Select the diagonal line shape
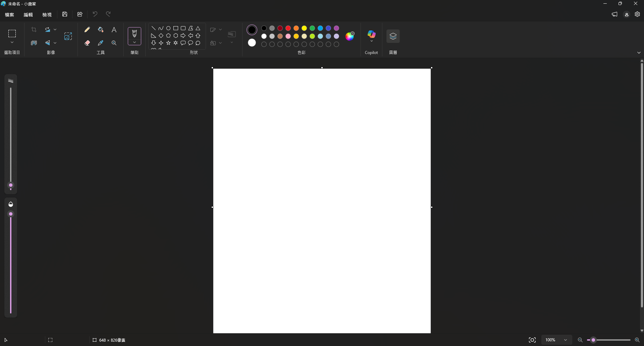 coord(154,28)
